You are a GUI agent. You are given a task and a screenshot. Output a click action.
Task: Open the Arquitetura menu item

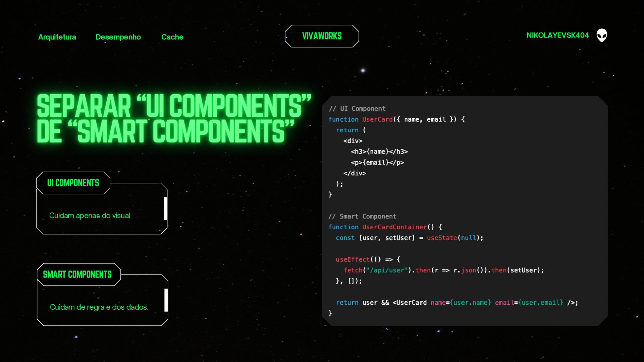(57, 37)
